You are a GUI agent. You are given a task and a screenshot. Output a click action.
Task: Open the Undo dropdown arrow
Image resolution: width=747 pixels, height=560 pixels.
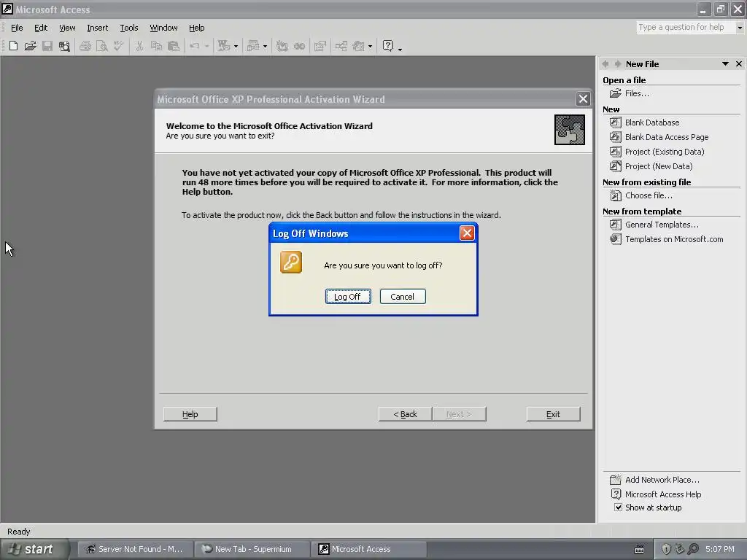pyautogui.click(x=206, y=46)
